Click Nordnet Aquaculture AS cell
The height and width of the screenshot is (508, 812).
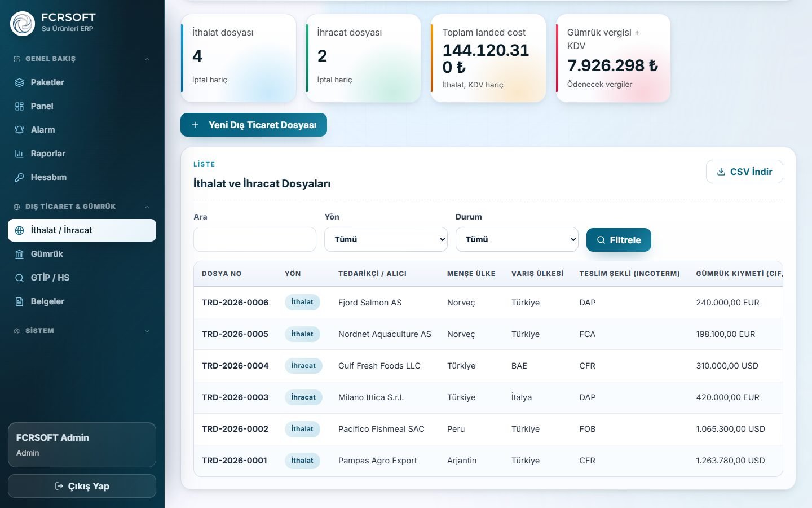tap(385, 334)
